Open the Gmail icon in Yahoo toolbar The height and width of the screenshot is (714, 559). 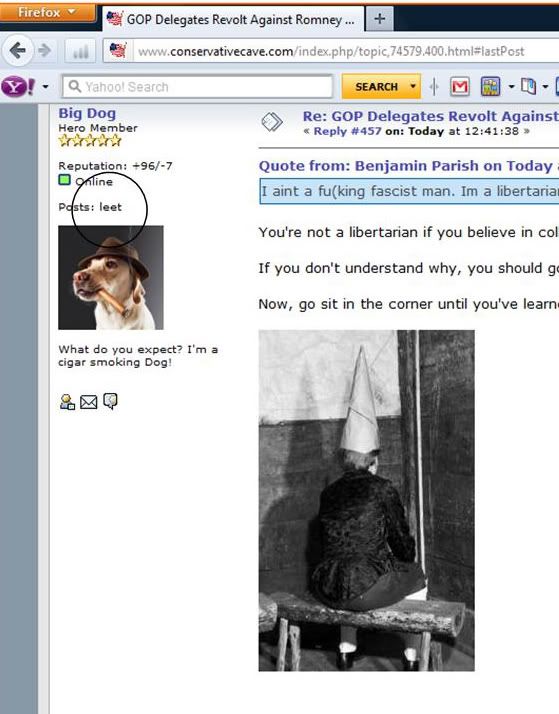coord(460,87)
